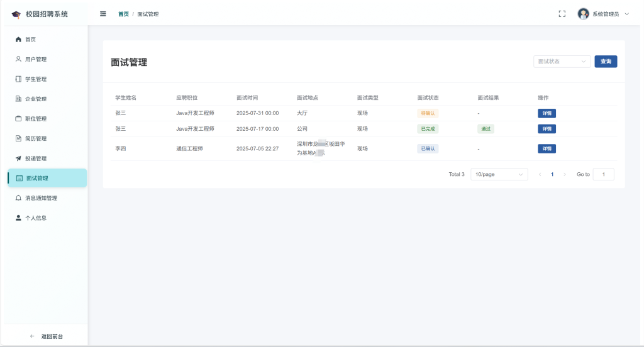Click the 已确认 status tag
644x347 pixels.
pyautogui.click(x=428, y=148)
